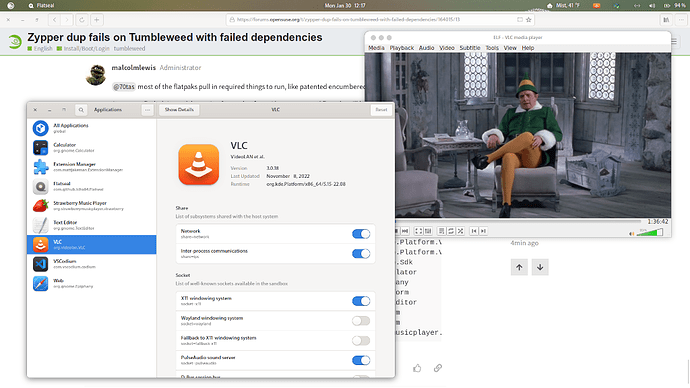
Task: Click forum timeline up arrow button
Action: tap(519, 267)
